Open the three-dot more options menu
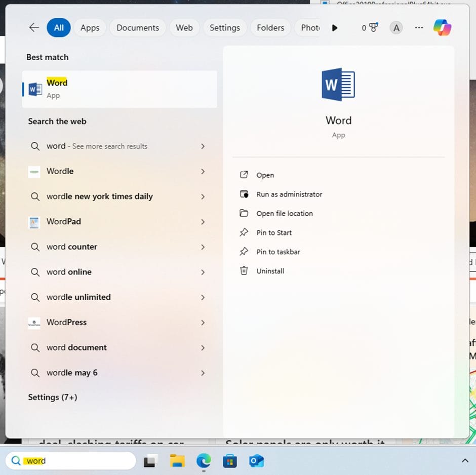 (419, 28)
